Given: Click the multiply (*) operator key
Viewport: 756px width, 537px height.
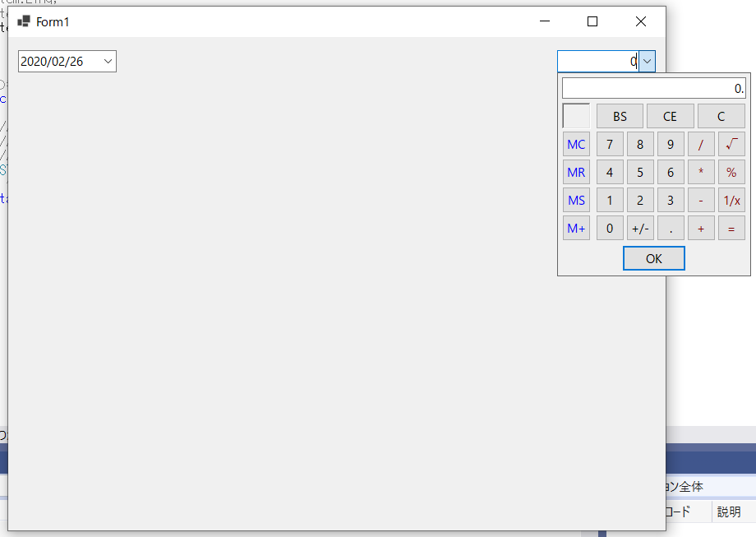Looking at the screenshot, I should pyautogui.click(x=701, y=172).
